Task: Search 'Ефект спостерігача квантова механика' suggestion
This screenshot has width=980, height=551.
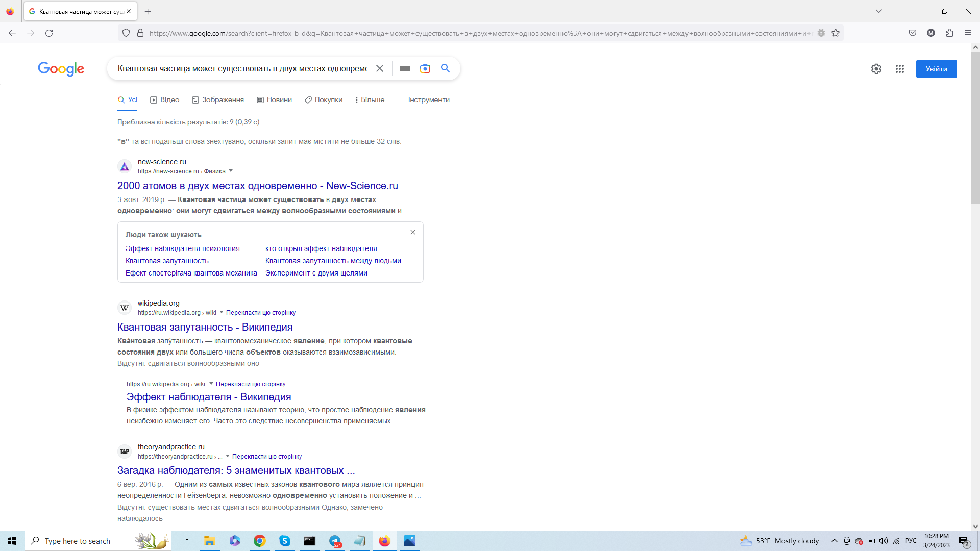Action: coord(191,273)
